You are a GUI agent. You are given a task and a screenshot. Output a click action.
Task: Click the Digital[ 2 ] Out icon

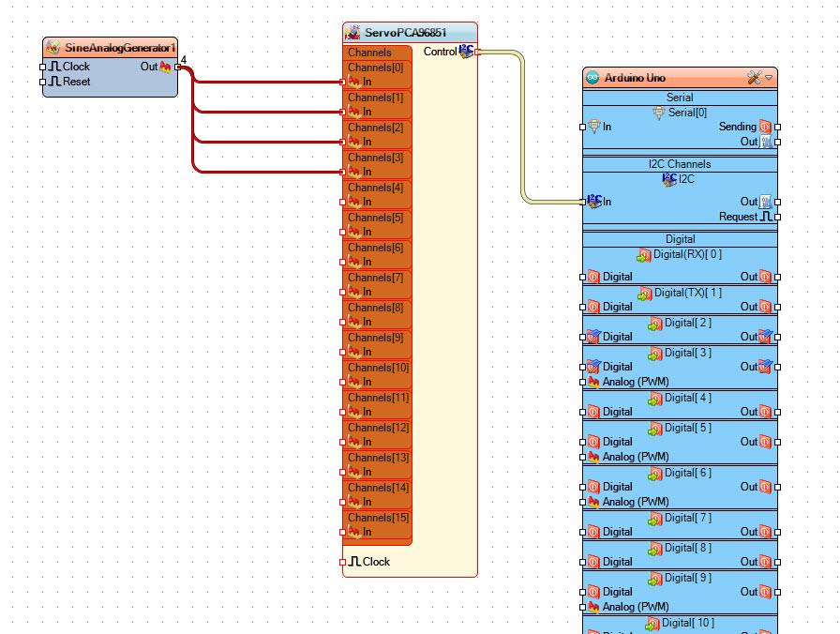pyautogui.click(x=766, y=337)
